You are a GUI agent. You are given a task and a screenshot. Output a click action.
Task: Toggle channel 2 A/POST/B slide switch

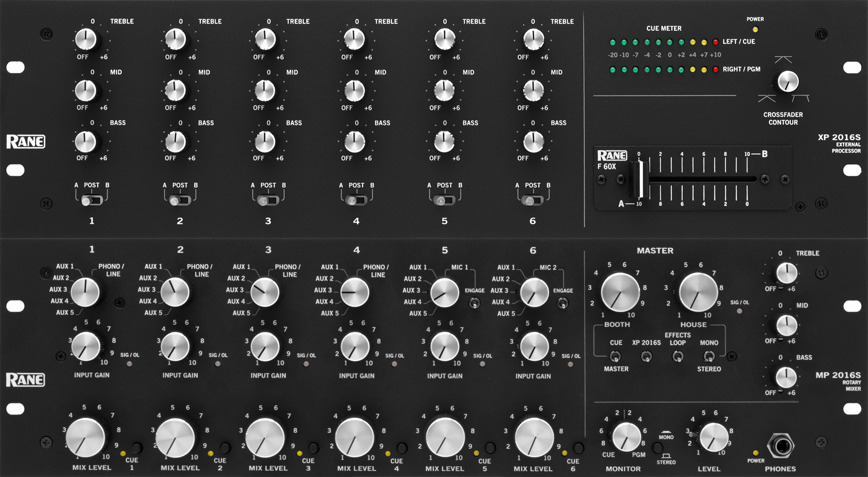(x=180, y=200)
